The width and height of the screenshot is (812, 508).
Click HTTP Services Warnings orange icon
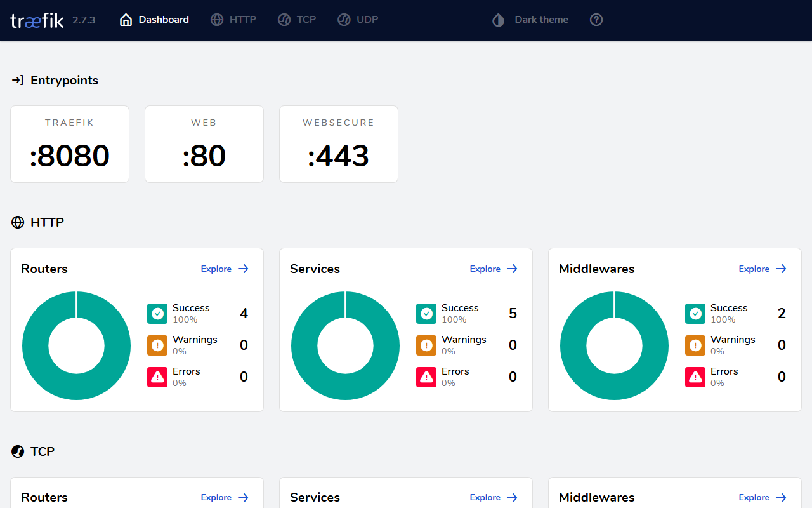tap(426, 345)
